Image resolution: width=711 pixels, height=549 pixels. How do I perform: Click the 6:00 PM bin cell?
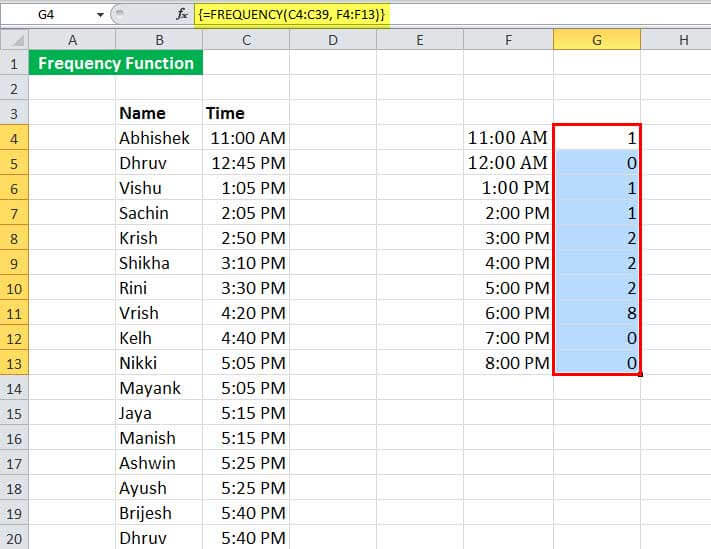pos(509,313)
